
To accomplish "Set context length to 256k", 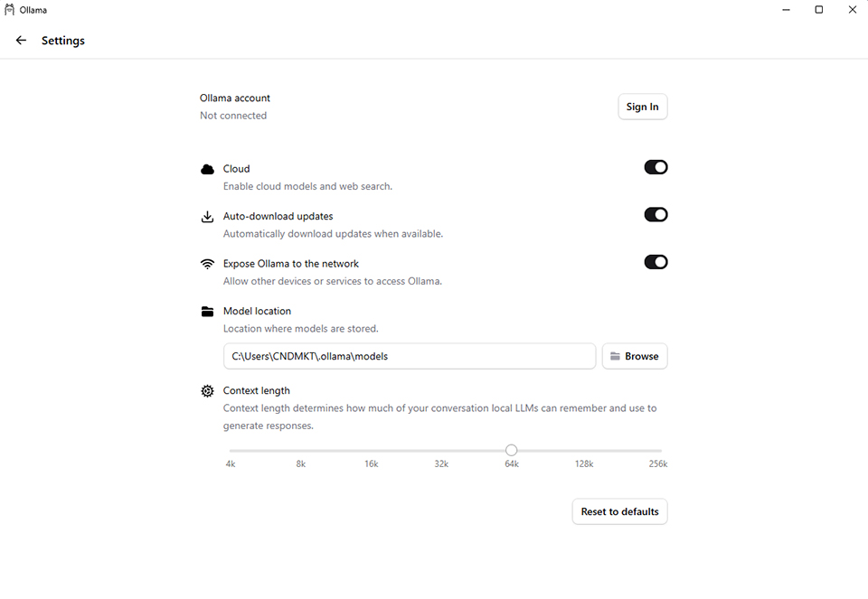I will 661,450.
